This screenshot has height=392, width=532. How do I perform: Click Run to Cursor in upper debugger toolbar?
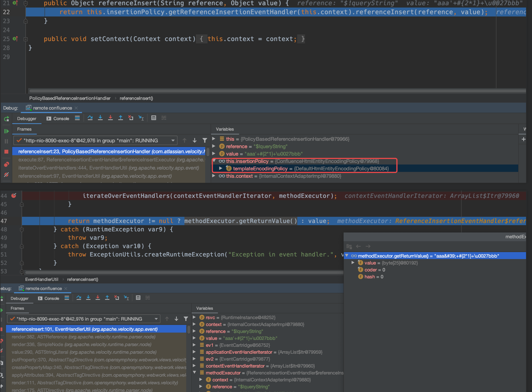(141, 118)
